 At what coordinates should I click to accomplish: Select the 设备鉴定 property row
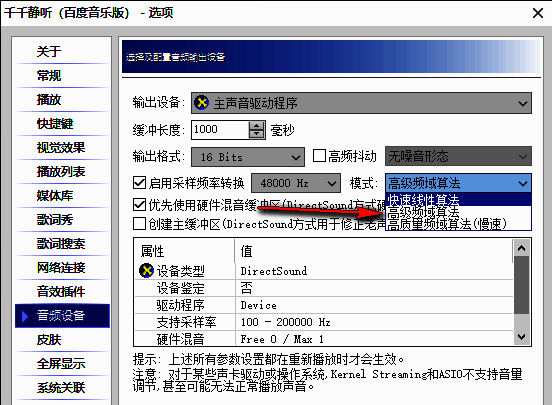[324, 288]
